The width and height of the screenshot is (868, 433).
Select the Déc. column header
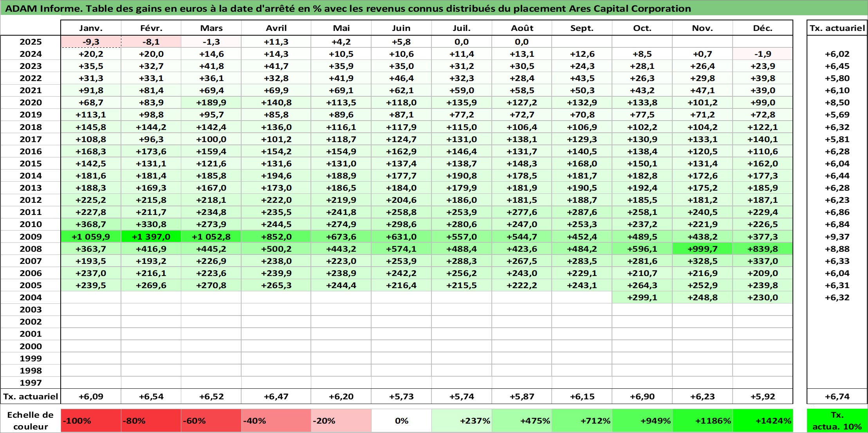click(x=763, y=28)
